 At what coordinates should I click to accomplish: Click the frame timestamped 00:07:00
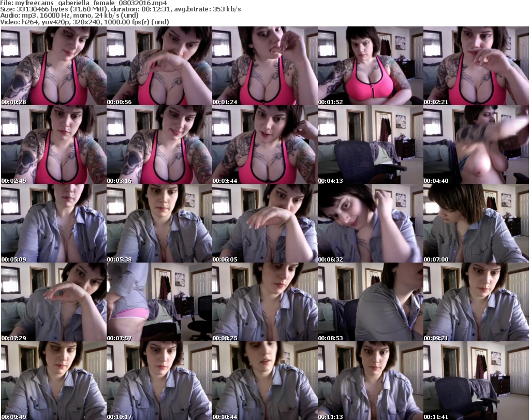[x=476, y=223]
